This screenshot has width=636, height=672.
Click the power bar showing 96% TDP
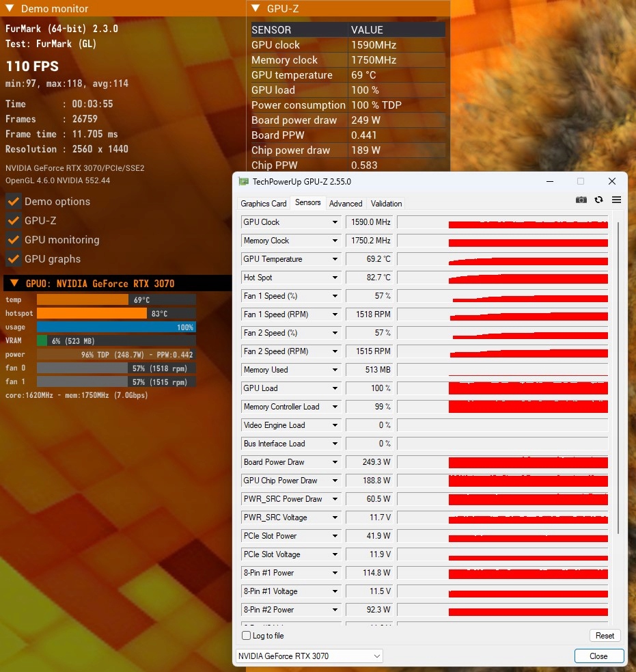click(x=117, y=354)
